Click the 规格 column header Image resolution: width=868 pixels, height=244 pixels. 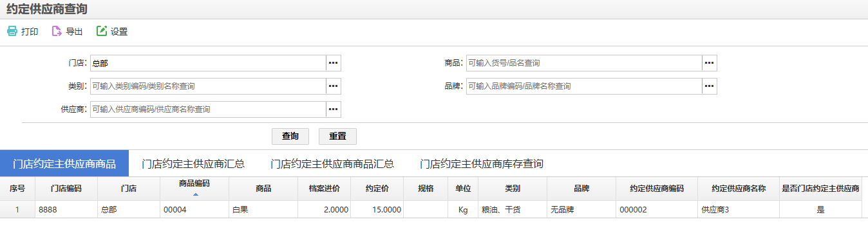(x=426, y=189)
